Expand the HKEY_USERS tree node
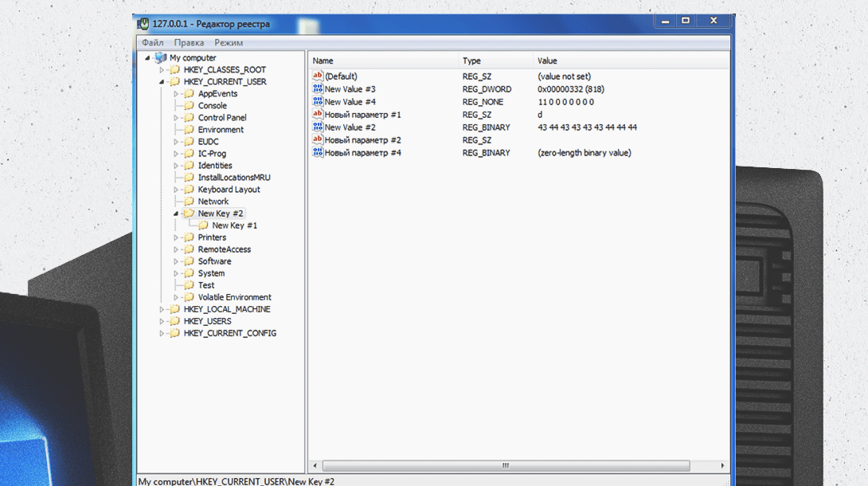The image size is (868, 486). (162, 321)
